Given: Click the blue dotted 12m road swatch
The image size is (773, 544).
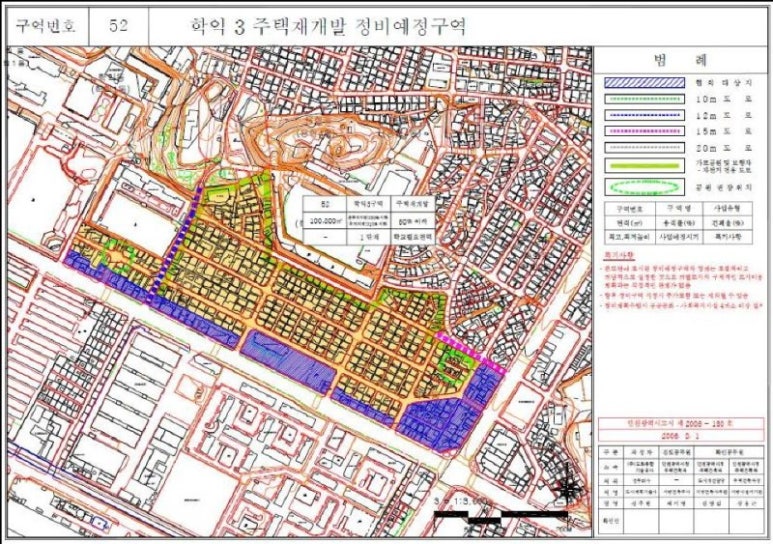Looking at the screenshot, I should pos(644,115).
